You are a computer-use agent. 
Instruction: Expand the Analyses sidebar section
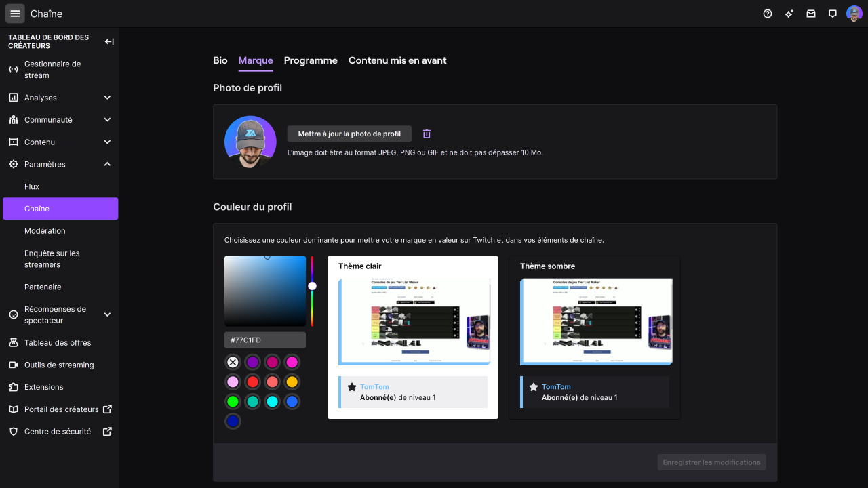pos(107,98)
